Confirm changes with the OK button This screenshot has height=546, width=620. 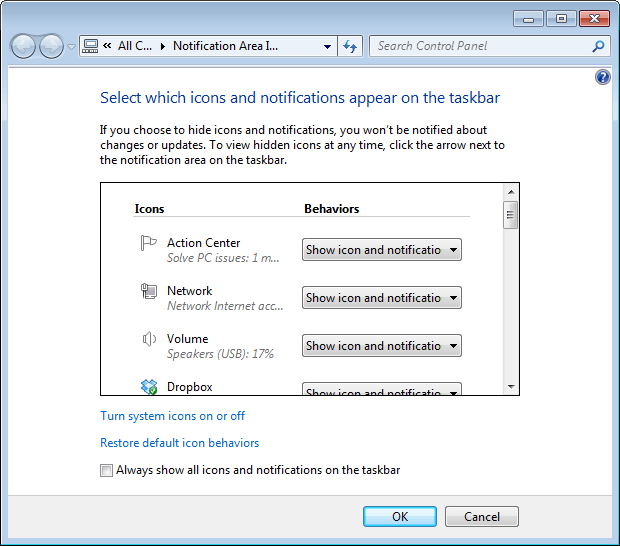tap(400, 516)
